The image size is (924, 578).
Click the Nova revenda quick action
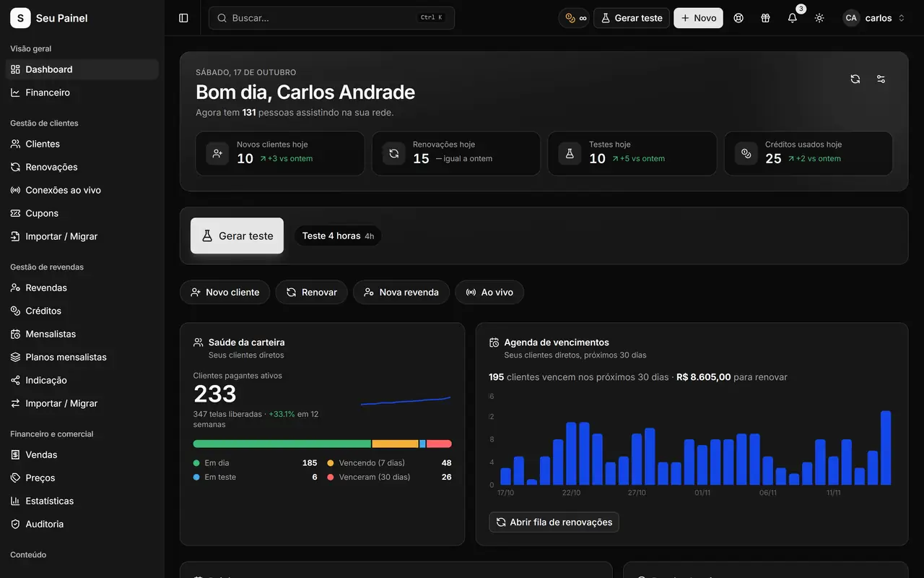pos(401,292)
